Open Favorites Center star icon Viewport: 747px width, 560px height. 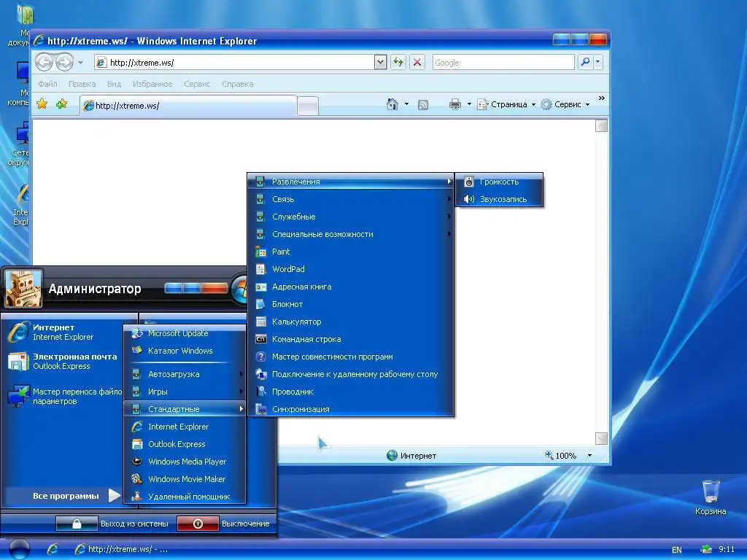click(x=42, y=104)
